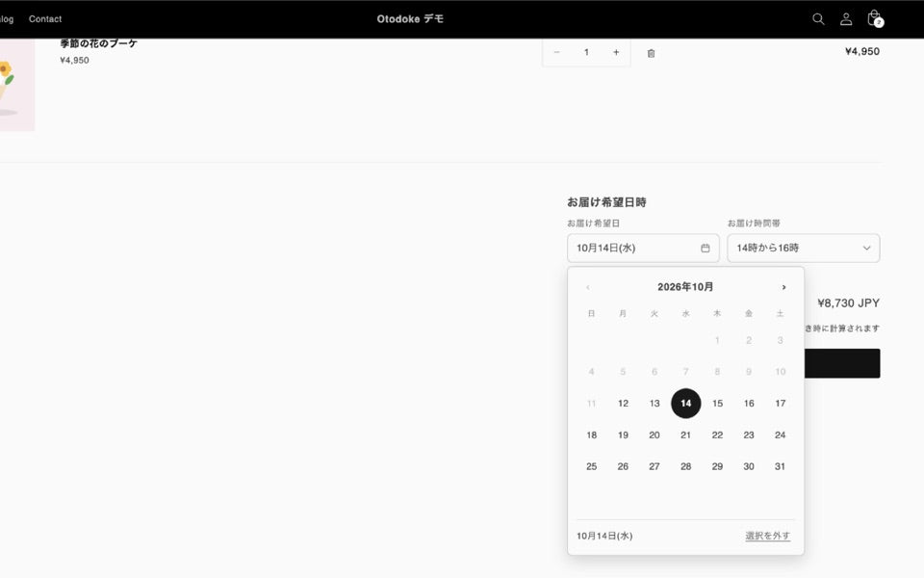Click calendar icon in delivery date field
924x578 pixels.
(705, 248)
